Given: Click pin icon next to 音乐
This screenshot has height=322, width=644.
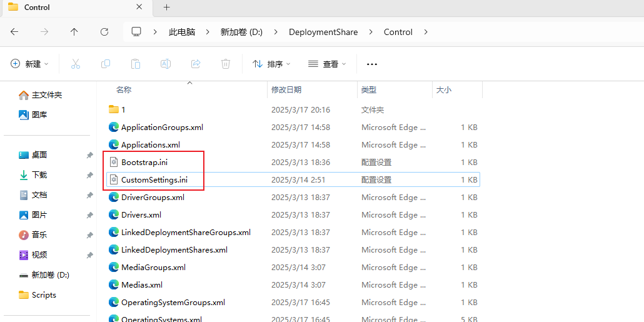Looking at the screenshot, I should (89, 235).
